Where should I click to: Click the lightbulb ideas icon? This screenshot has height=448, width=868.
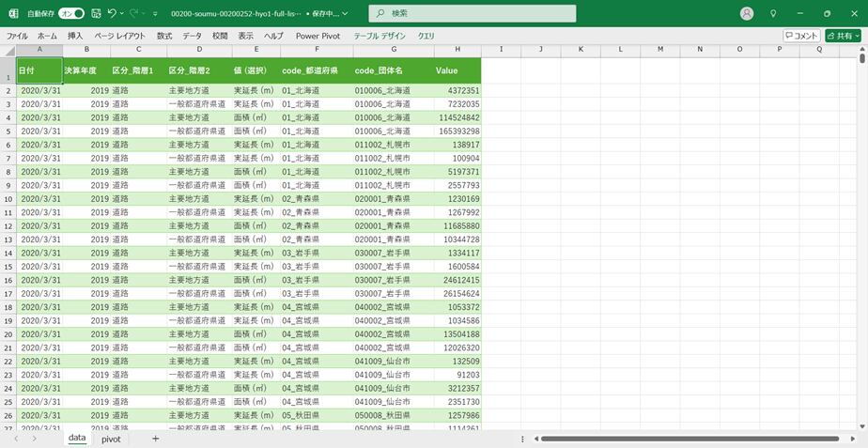[773, 13]
